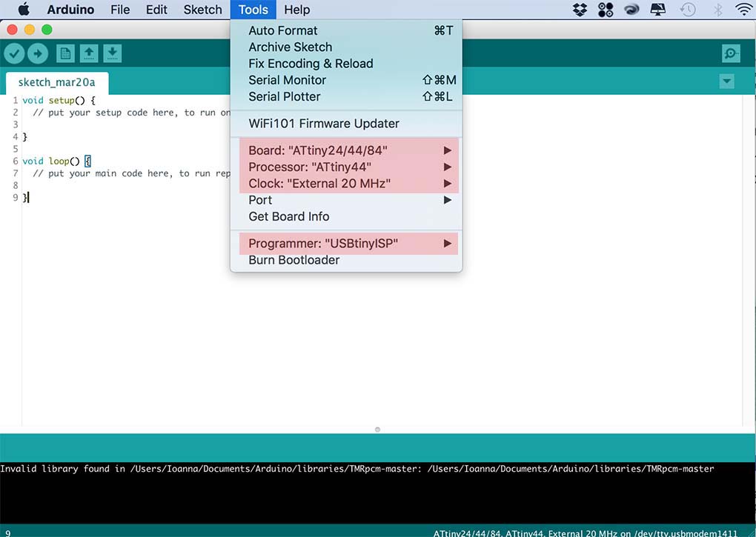Screen dimensions: 756x537
Task: Launch WiFi101 Firmware Updater
Action: click(346, 124)
